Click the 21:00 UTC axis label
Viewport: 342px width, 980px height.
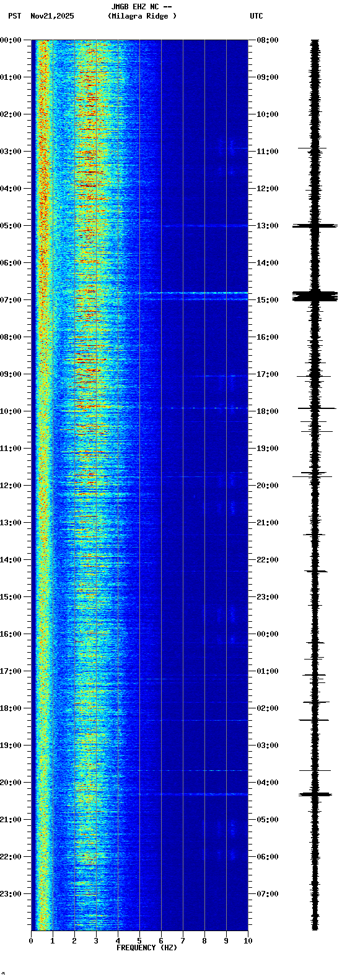click(268, 523)
